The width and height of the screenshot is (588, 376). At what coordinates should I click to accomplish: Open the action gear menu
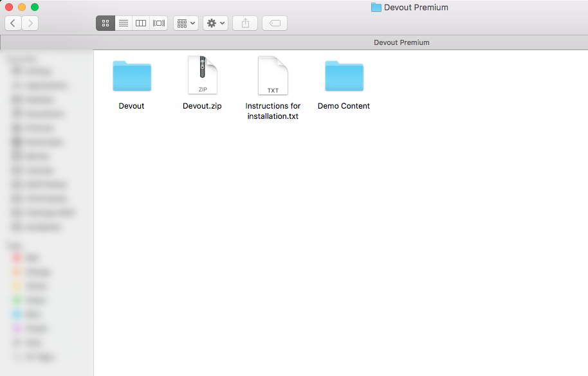[x=215, y=22]
